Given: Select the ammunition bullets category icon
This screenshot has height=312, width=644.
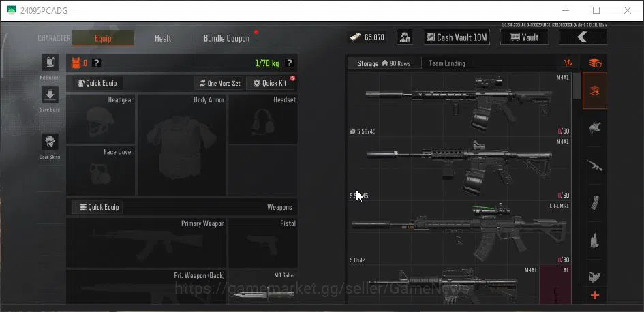Looking at the screenshot, I should pyautogui.click(x=595, y=240).
